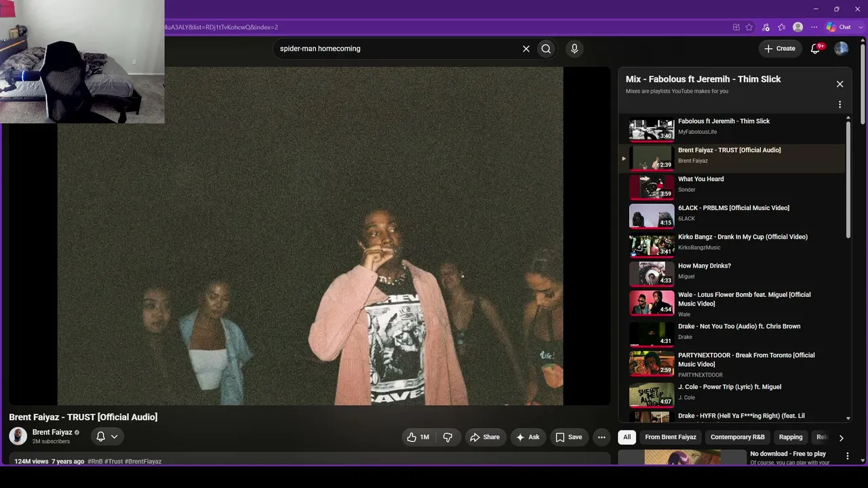
Task: Click the Ask button
Action: pyautogui.click(x=528, y=437)
